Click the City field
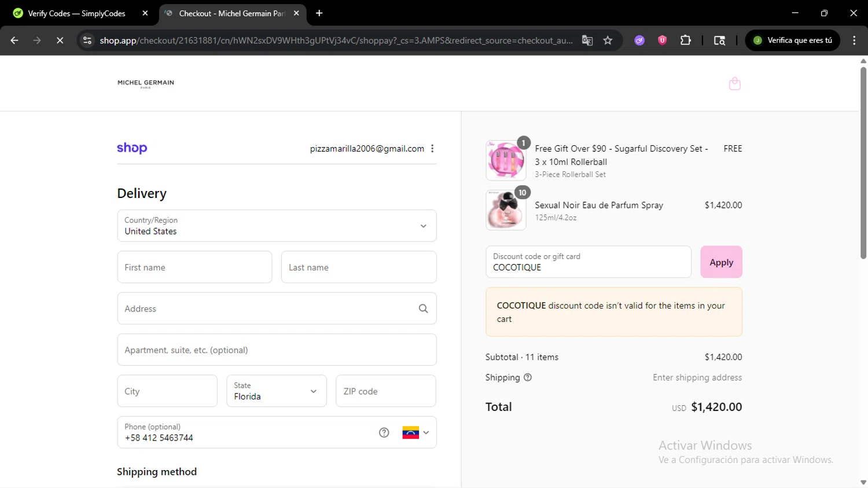 point(167,391)
